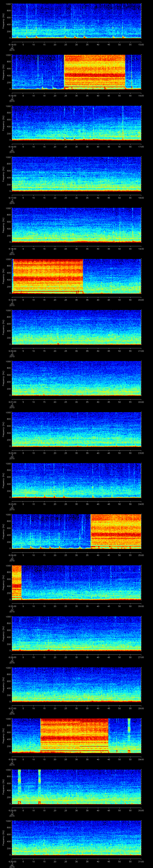Click the 17:00 end time label

coord(141,147)
